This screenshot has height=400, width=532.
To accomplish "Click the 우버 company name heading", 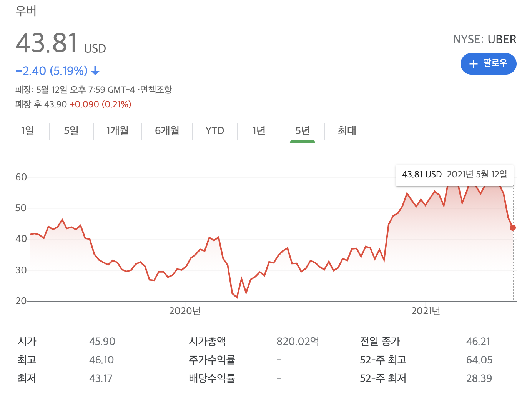I will pos(26,11).
